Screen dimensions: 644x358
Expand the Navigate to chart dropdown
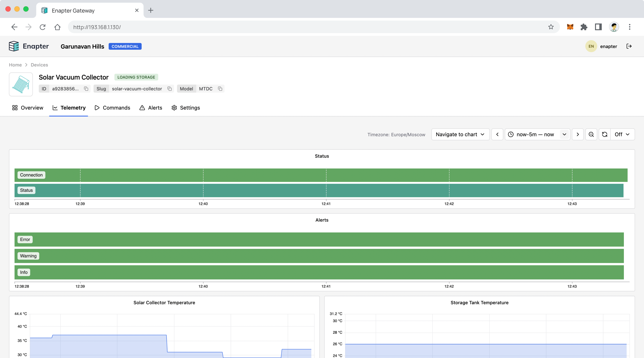tap(460, 135)
